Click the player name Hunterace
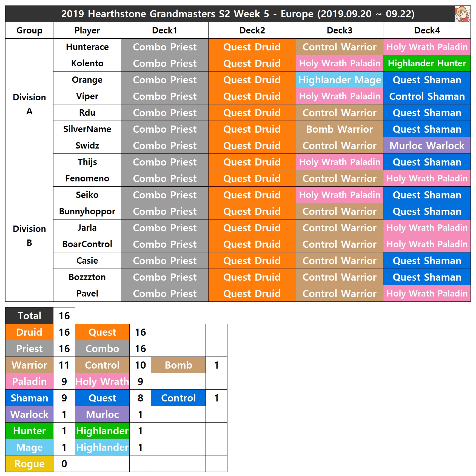 click(87, 47)
